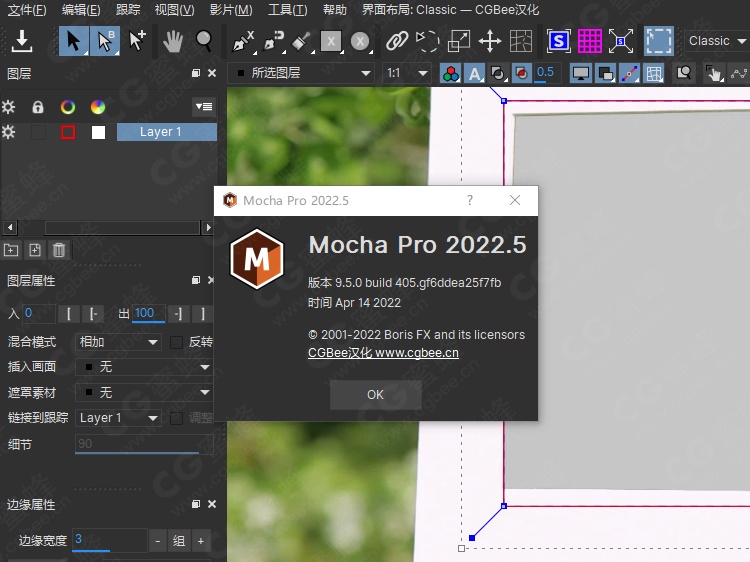
Task: Open the 工具(T) menu
Action: tap(287, 10)
